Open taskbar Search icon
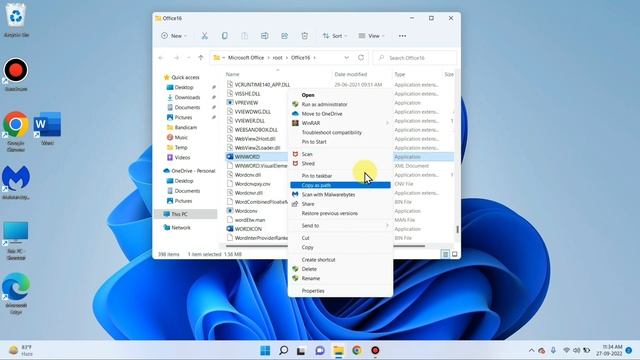 [x=283, y=350]
